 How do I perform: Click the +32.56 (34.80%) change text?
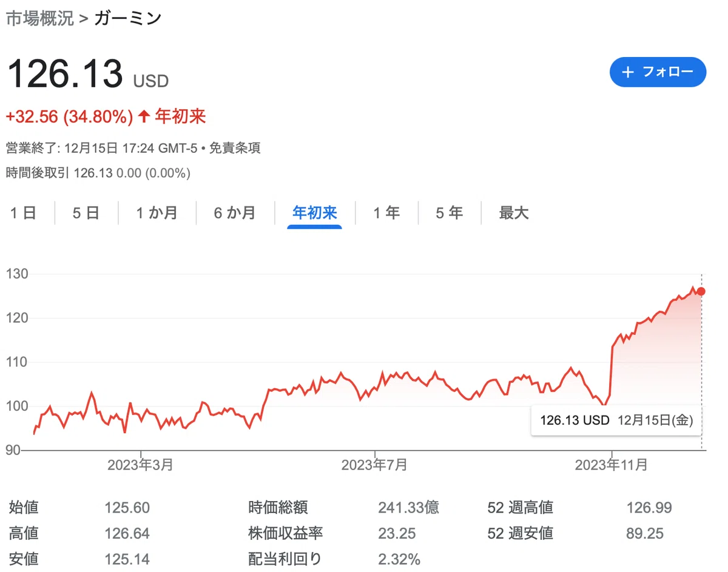[69, 116]
